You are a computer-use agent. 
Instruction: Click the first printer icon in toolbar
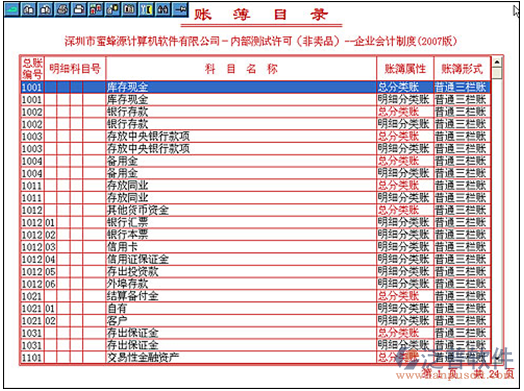pyautogui.click(x=62, y=10)
